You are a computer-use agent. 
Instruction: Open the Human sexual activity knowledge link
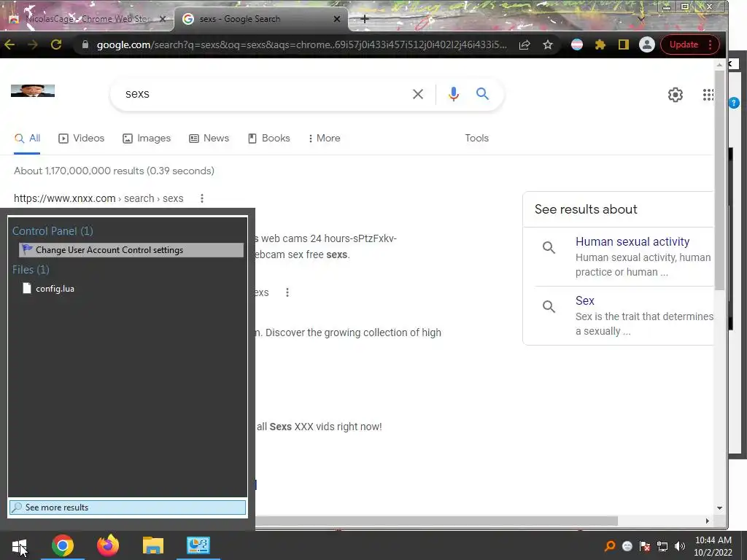632,241
